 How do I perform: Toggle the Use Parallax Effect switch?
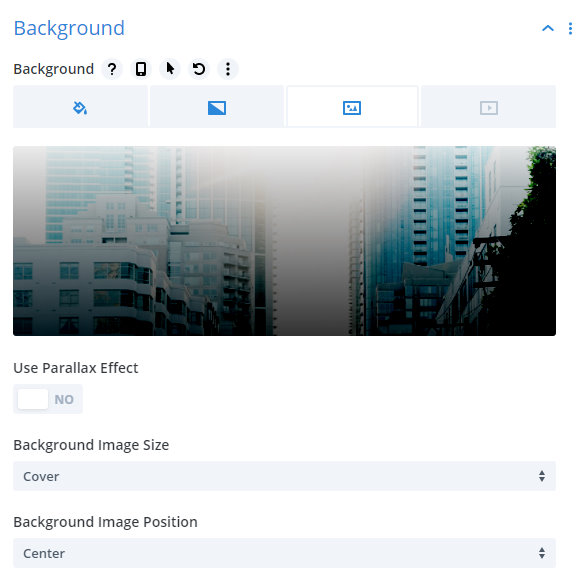pos(48,399)
